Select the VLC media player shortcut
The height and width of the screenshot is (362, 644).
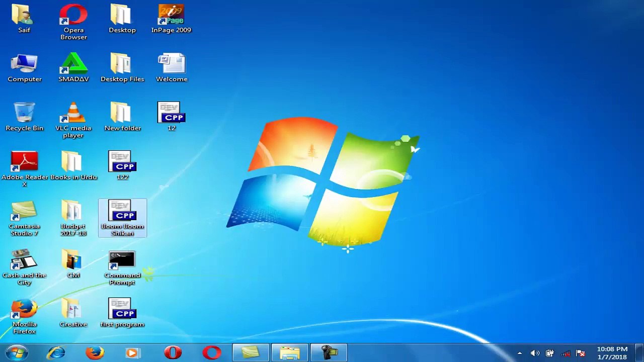click(73, 120)
